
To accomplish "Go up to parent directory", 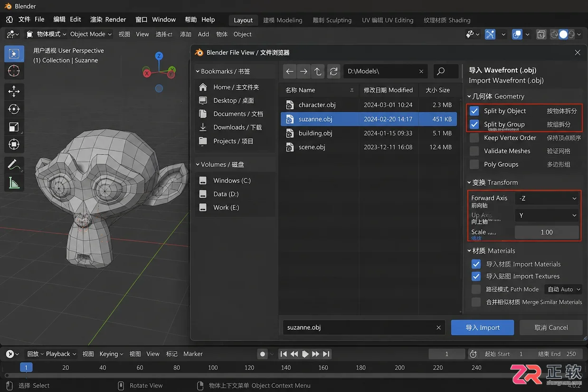I will pos(318,71).
